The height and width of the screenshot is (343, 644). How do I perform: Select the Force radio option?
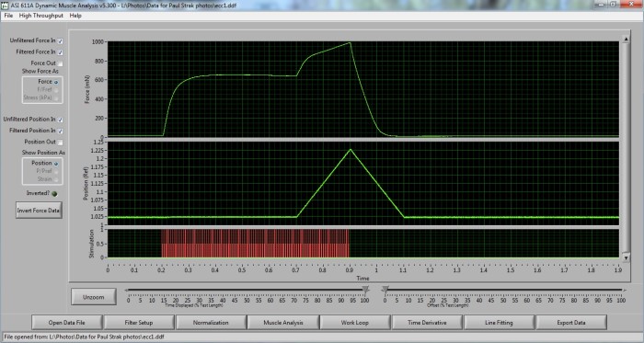56,82
